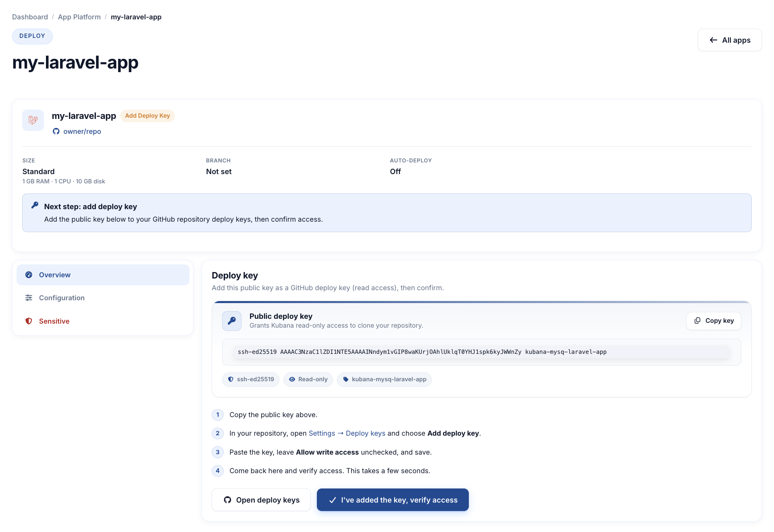Click the Copy key button
Viewport: 774px width, 532px height.
714,321
